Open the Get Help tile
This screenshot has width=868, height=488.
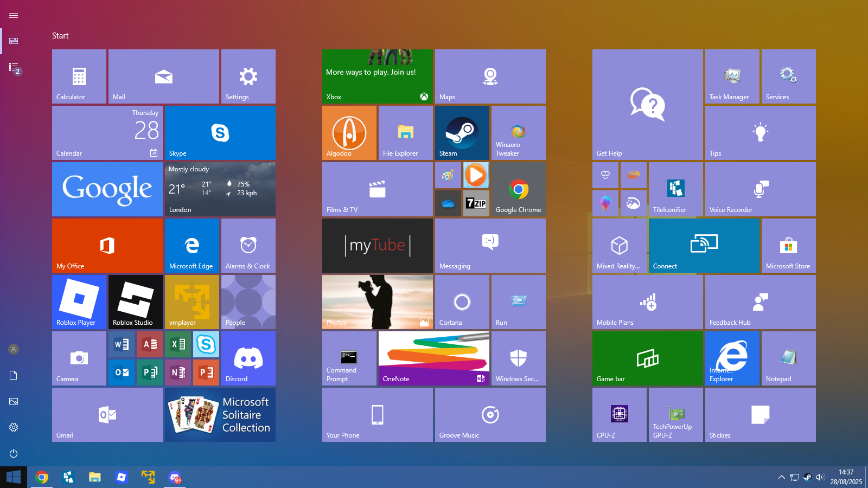point(648,105)
